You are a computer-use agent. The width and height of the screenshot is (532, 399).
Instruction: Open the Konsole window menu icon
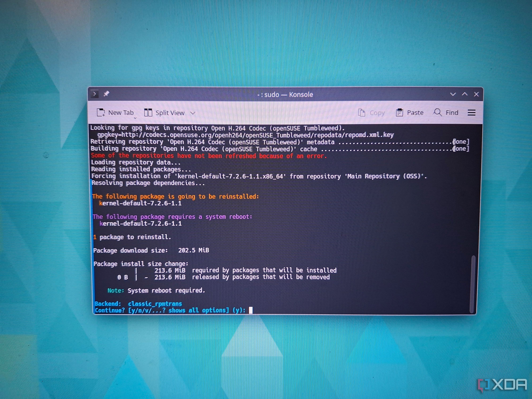coord(95,94)
